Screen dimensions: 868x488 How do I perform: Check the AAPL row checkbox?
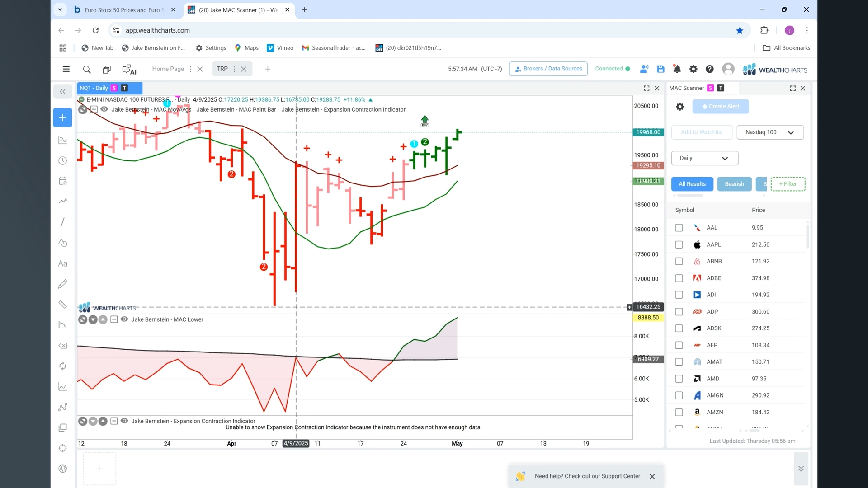pos(679,244)
